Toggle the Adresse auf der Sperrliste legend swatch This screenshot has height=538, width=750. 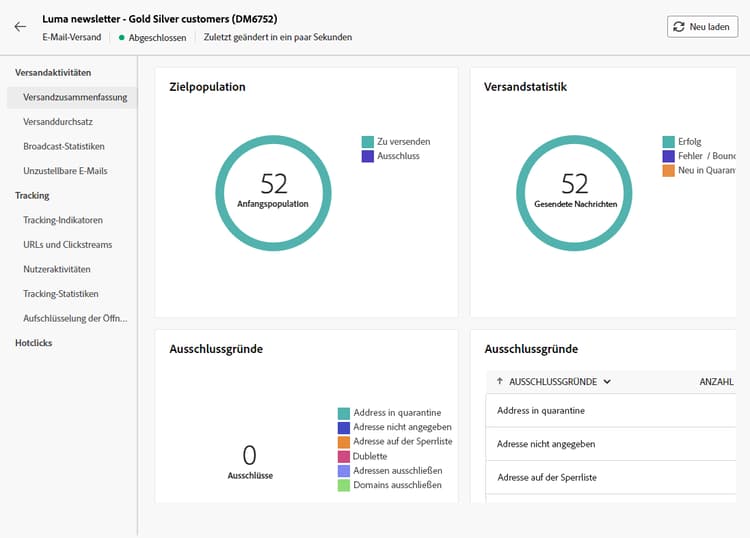click(x=343, y=441)
